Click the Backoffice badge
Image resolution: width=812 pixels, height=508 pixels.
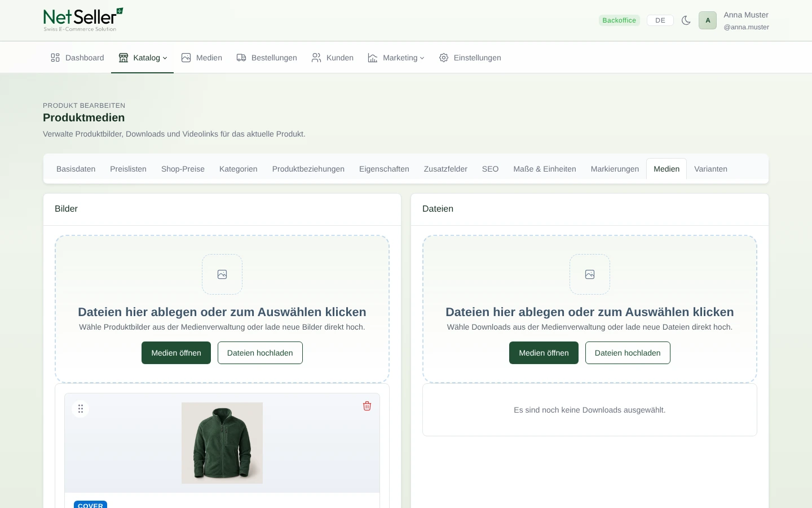[x=619, y=20]
